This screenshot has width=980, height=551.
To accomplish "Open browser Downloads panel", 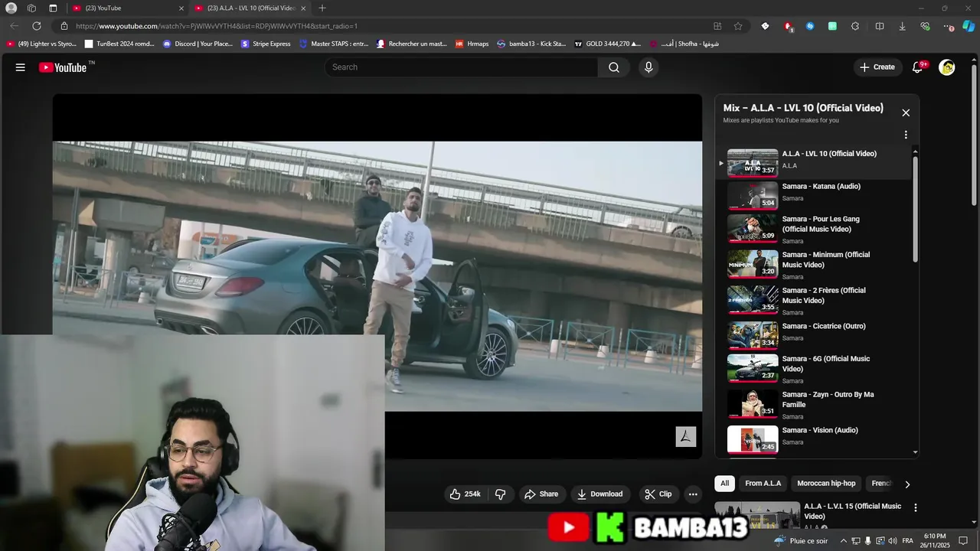I will coord(902,26).
